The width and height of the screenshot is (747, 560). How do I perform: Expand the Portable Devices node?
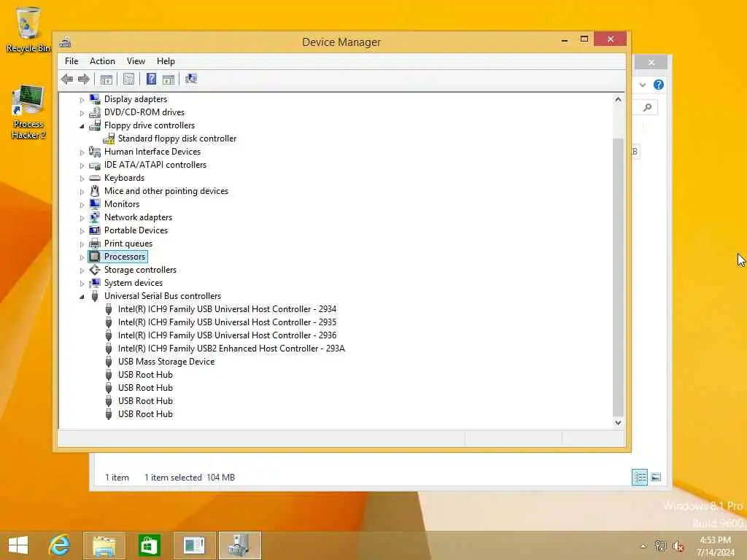pos(82,231)
